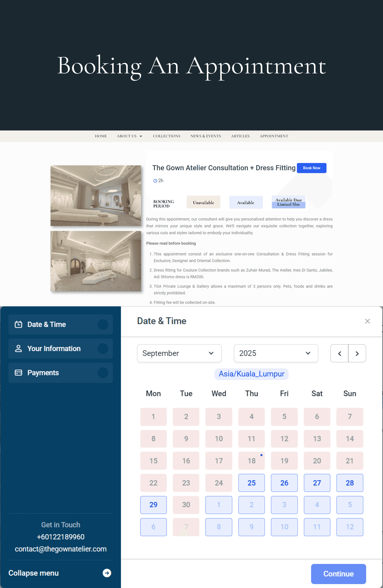Screen dimensions: 383x588
Task: Select October 10 date cell
Action: 284,527
